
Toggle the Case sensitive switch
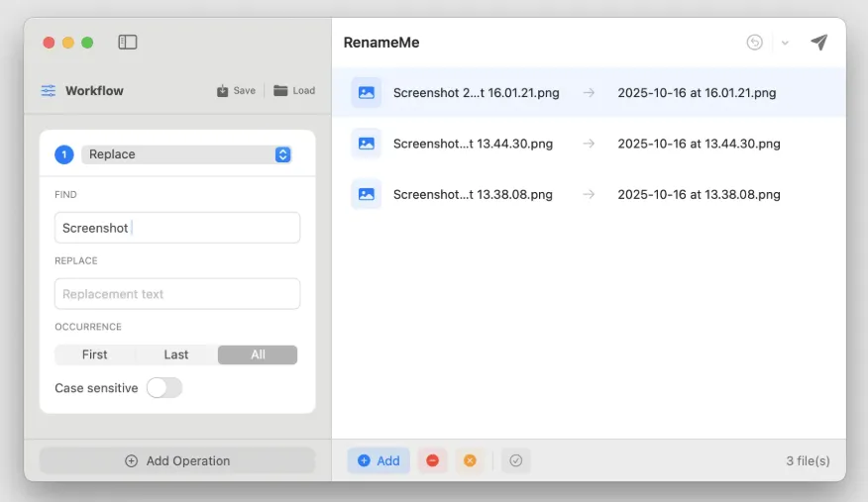[164, 387]
